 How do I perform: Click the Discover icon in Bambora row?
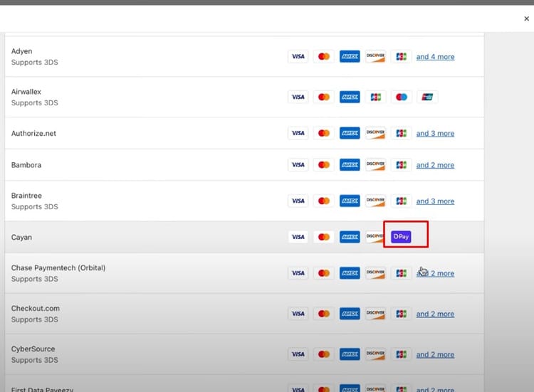tap(375, 165)
